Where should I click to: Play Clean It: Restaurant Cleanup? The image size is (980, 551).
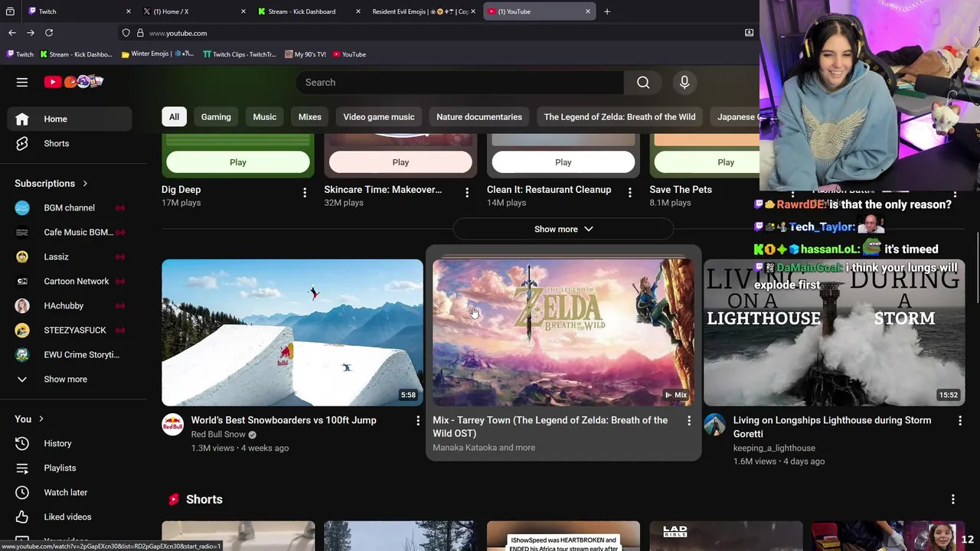[563, 162]
